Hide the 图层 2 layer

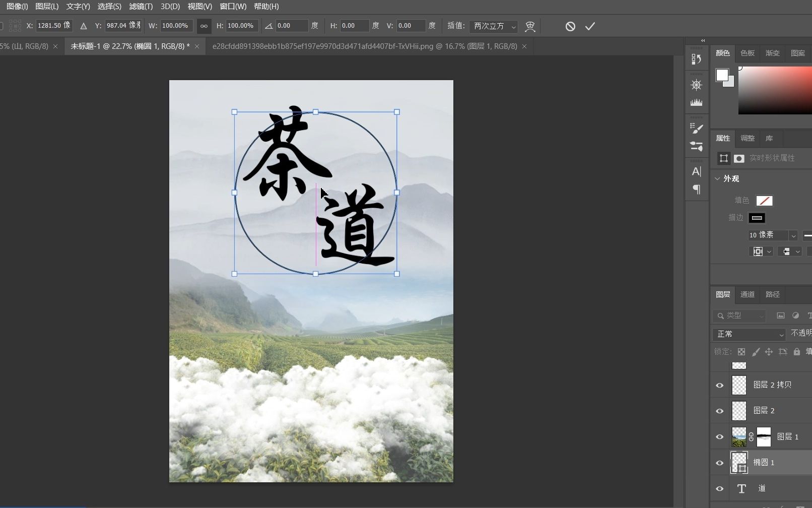pos(719,410)
